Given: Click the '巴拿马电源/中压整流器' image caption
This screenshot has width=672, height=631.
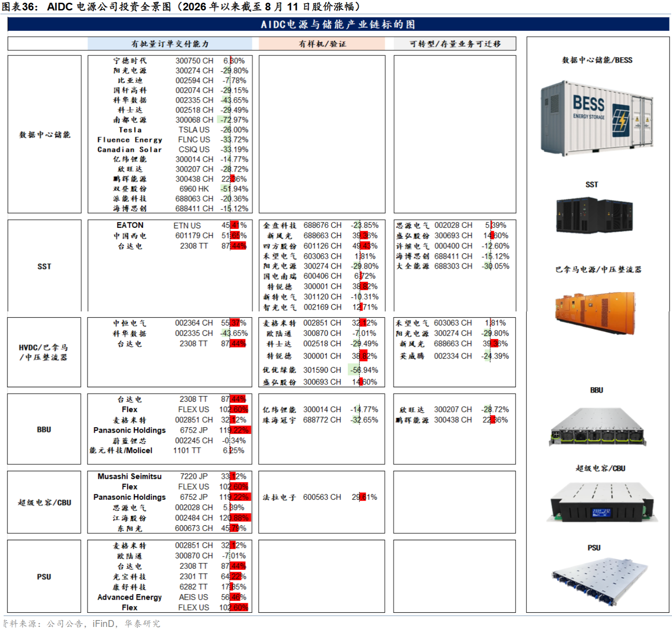Looking at the screenshot, I should pos(598,270).
